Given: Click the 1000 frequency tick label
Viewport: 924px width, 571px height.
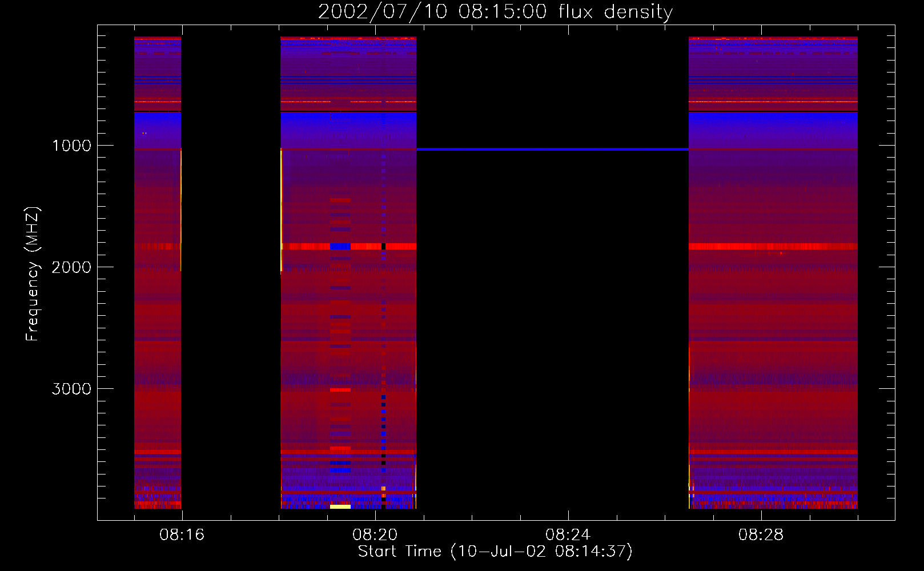Looking at the screenshot, I should 71,146.
